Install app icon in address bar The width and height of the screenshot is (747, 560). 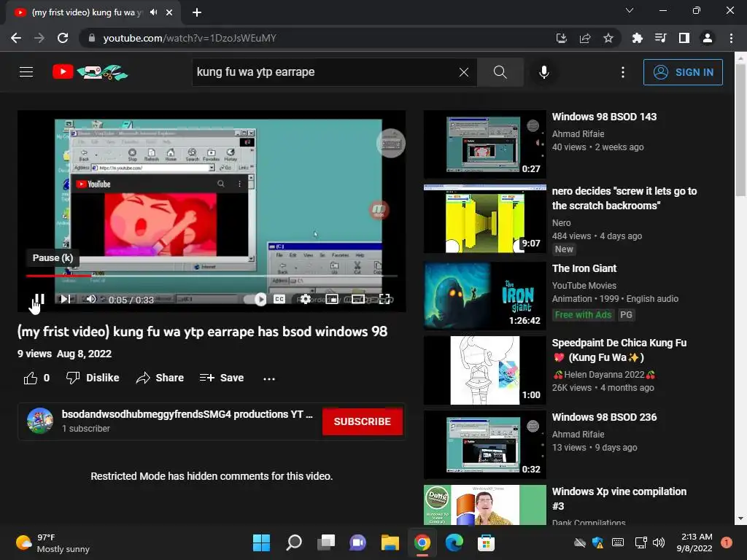coord(561,38)
